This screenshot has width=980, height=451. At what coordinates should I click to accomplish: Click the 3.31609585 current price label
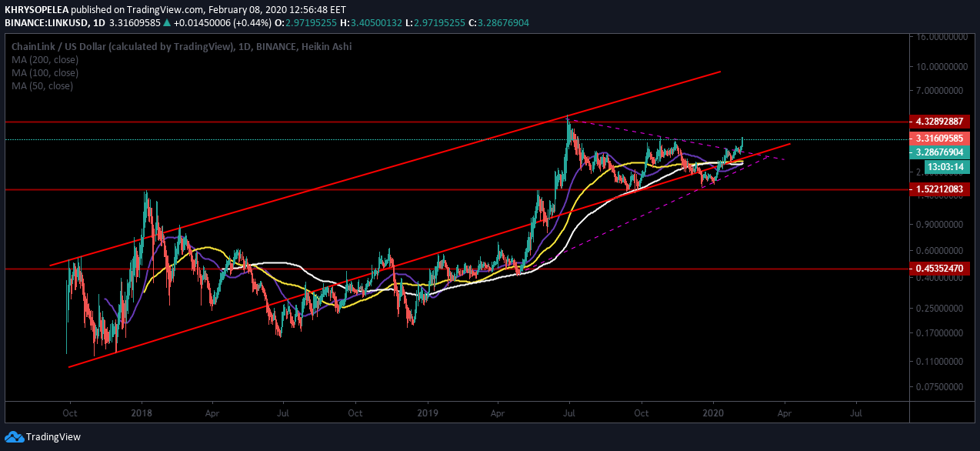click(939, 139)
